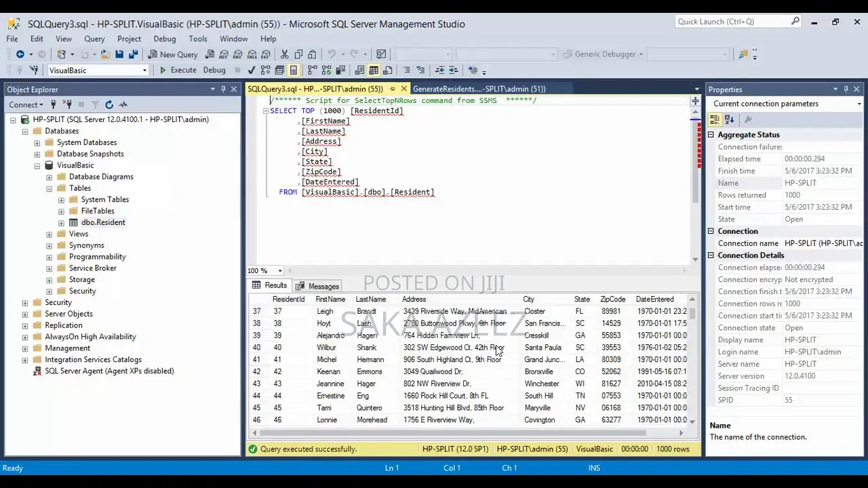Click the Save All icon
Image resolution: width=868 pixels, height=488 pixels.
(x=133, y=54)
